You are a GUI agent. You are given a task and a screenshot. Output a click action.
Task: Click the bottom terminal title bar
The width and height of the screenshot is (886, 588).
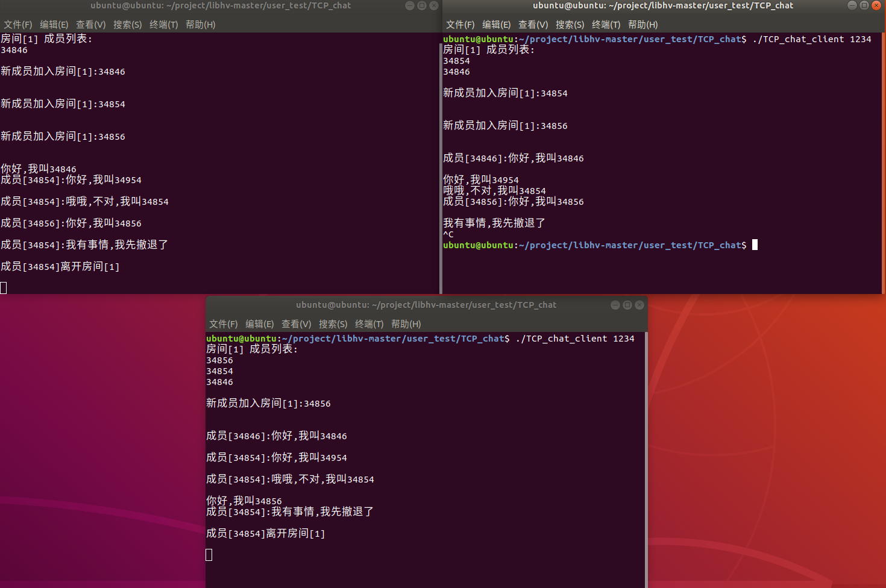[x=426, y=305]
